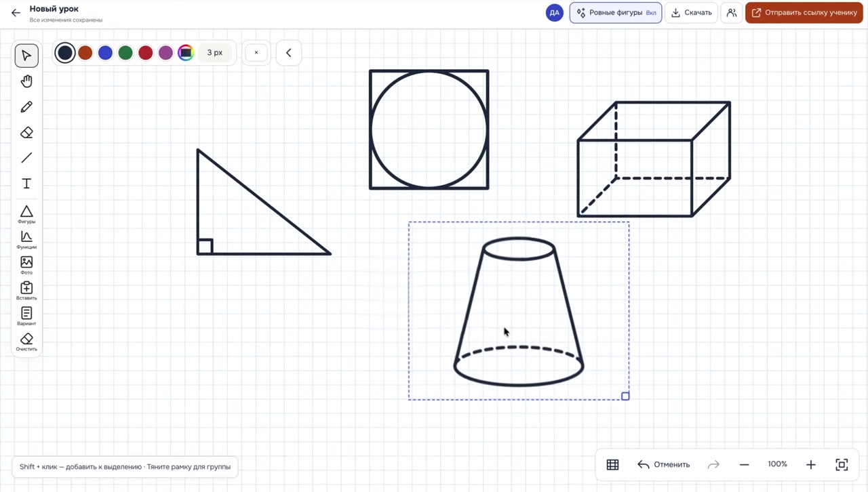Open the Вариант document tool
The height and width of the screenshot is (492, 868).
(26, 316)
